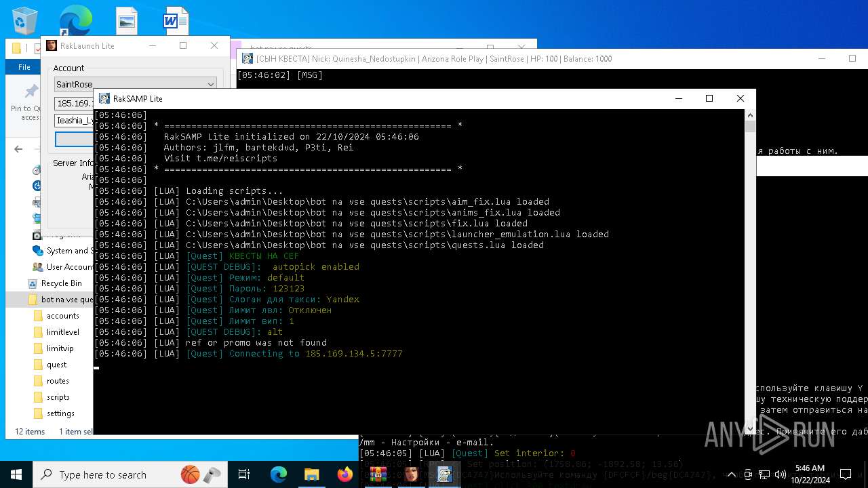Viewport: 868px width, 488px height.
Task: Open the Recycle Bin desktop icon
Action: pos(25,21)
